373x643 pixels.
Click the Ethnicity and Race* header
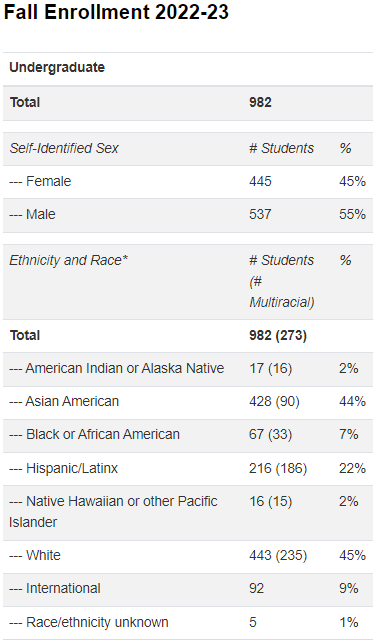[x=69, y=260]
